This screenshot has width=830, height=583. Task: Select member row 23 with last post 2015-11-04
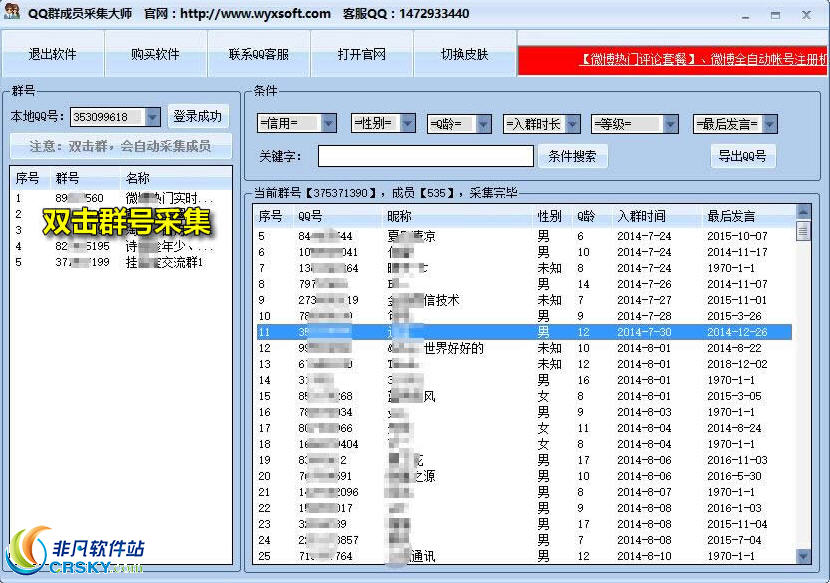point(524,524)
